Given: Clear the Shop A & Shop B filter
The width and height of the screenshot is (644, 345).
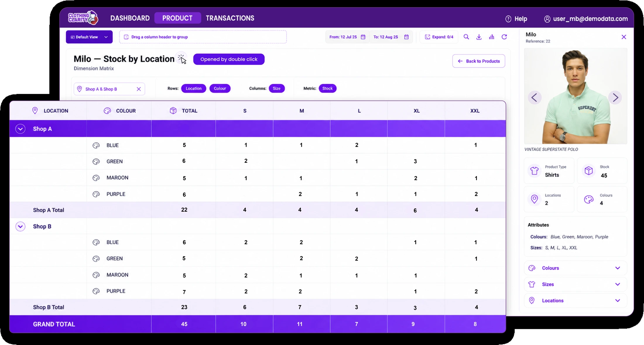Looking at the screenshot, I should pos(139,89).
